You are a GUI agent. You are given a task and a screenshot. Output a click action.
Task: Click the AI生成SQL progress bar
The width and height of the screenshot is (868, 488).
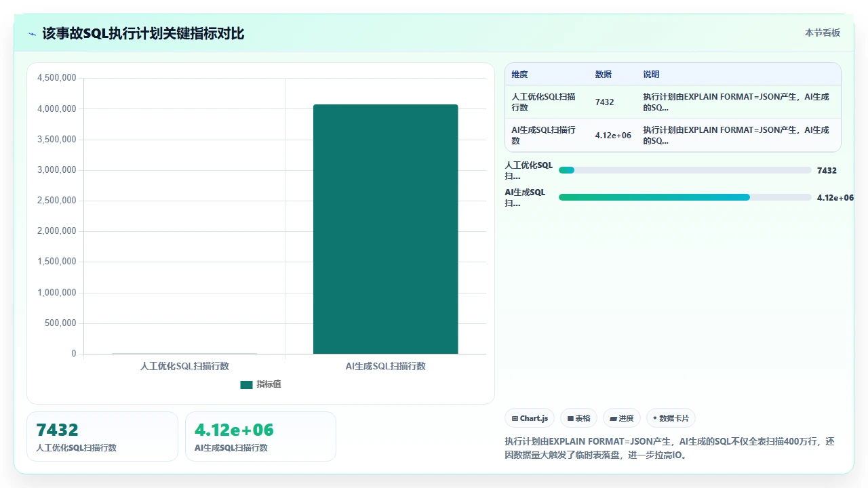(685, 197)
